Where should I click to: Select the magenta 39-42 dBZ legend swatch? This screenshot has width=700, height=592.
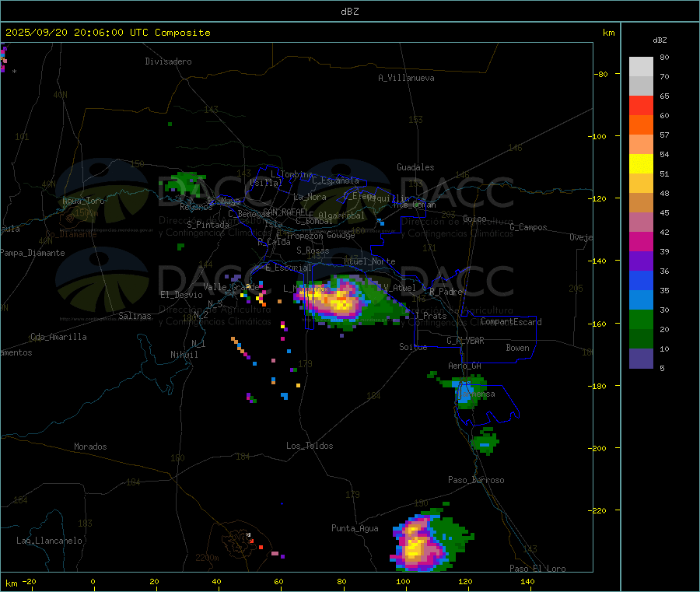pyautogui.click(x=641, y=241)
